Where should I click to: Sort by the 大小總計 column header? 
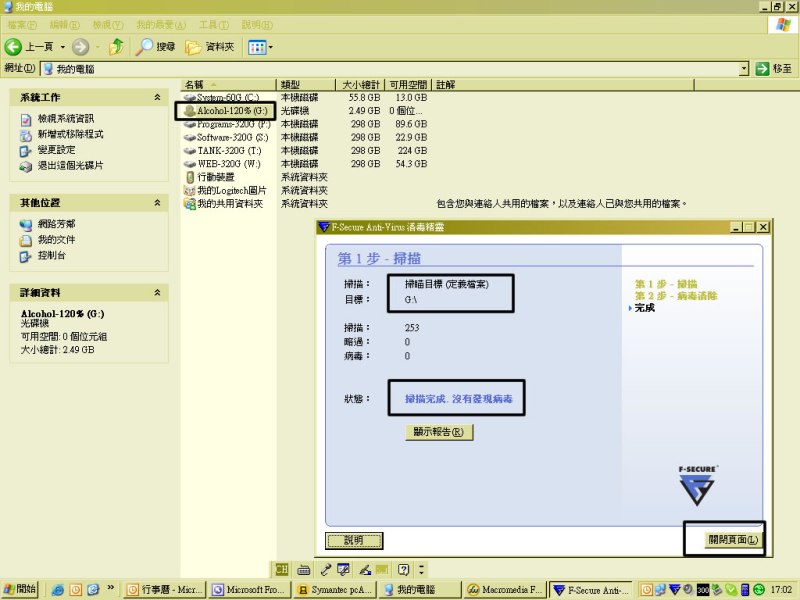tap(360, 85)
